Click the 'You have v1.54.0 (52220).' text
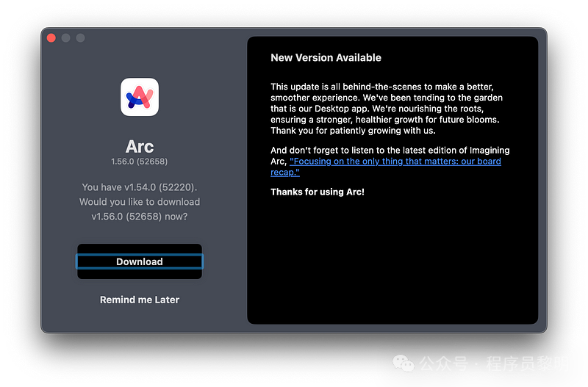 (x=140, y=187)
